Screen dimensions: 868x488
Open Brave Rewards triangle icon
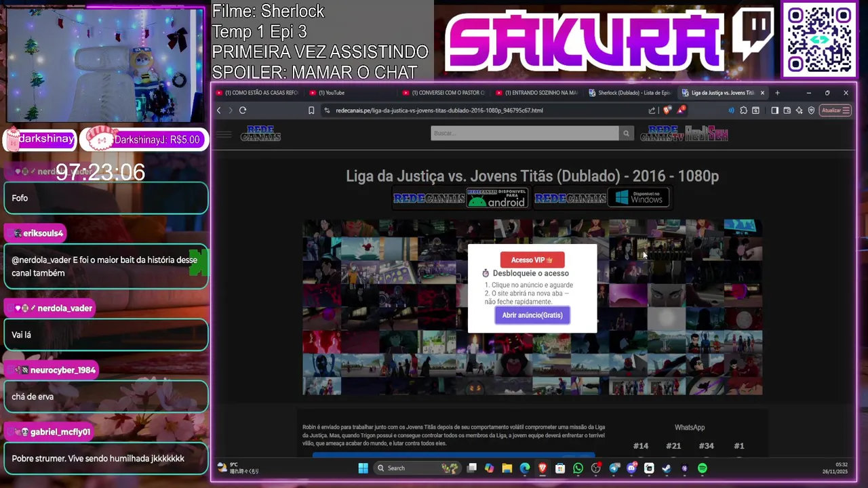point(681,110)
